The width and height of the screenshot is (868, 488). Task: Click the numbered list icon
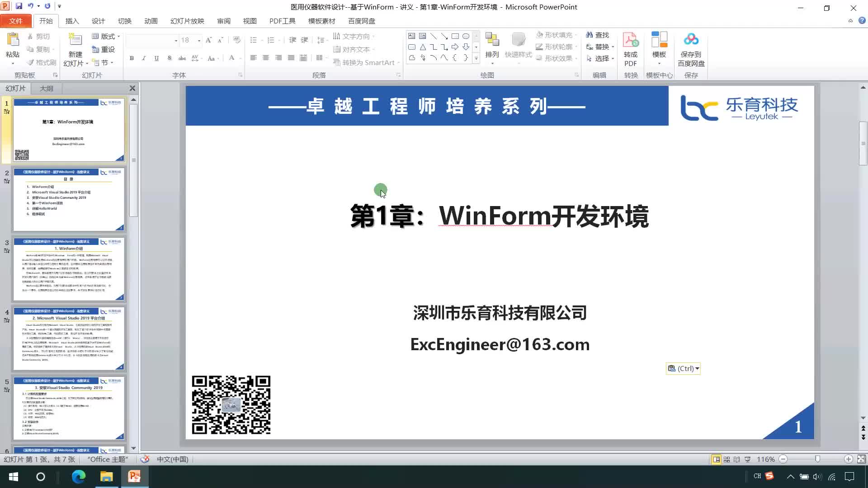[x=271, y=40]
